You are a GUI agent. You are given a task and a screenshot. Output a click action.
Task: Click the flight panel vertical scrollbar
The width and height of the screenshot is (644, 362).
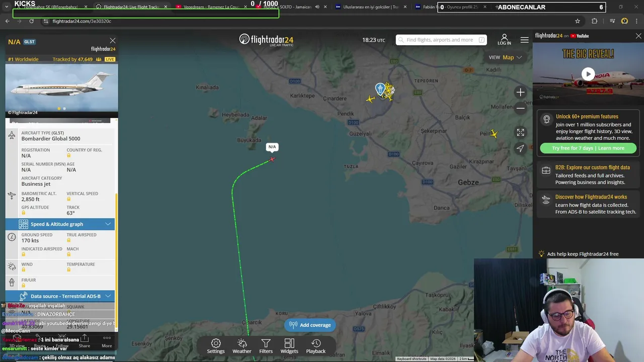[117, 261]
